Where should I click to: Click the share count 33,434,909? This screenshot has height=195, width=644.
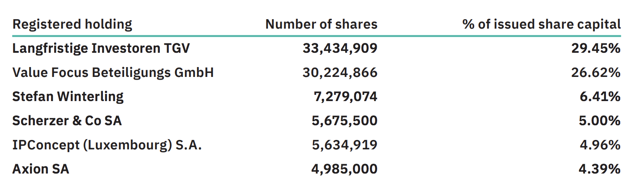click(340, 49)
